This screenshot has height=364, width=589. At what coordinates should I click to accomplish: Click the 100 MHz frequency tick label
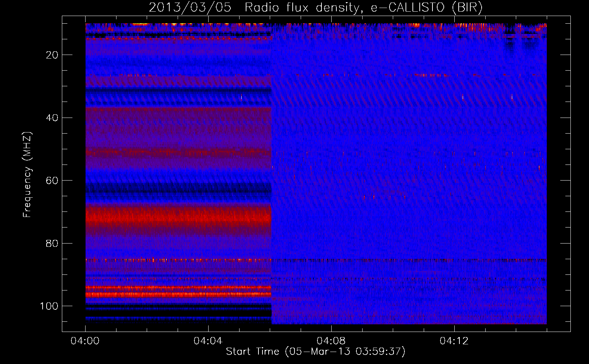click(49, 306)
